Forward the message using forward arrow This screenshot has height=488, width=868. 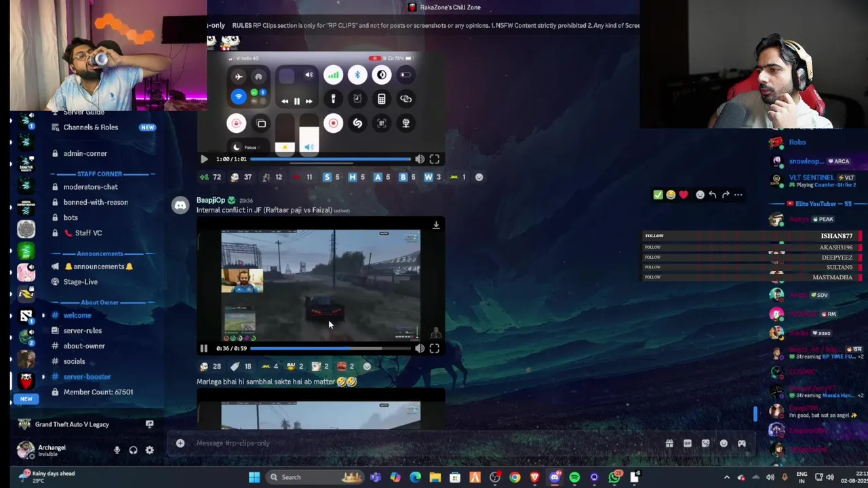click(726, 195)
